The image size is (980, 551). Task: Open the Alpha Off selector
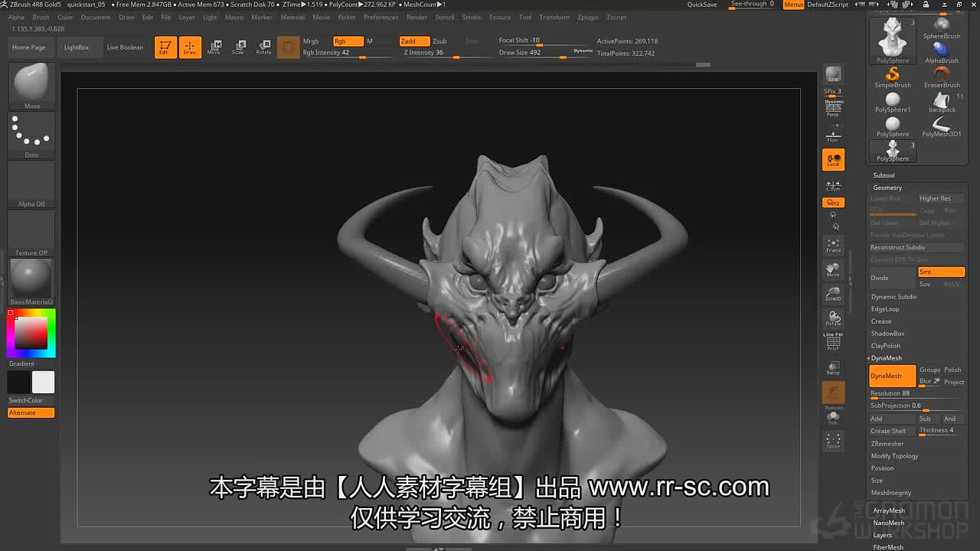click(31, 184)
